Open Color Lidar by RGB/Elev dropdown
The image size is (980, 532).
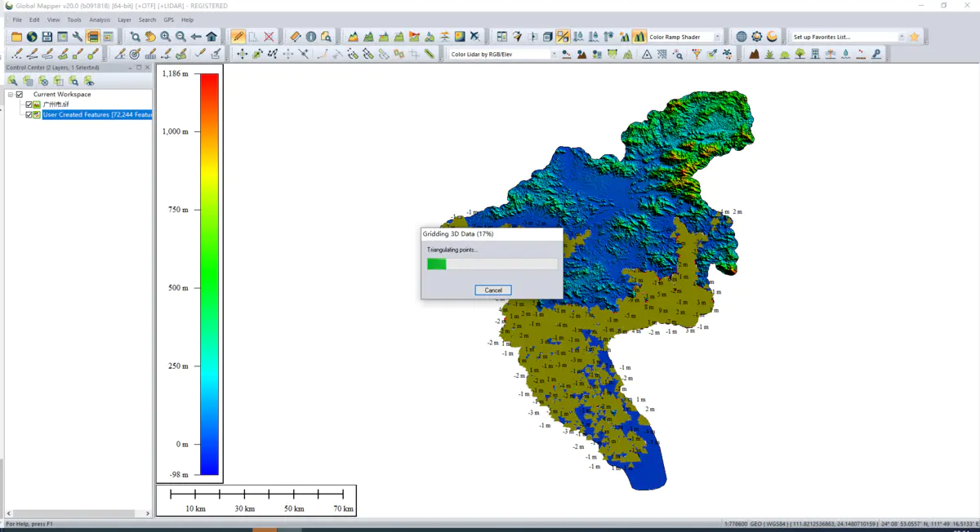504,55
